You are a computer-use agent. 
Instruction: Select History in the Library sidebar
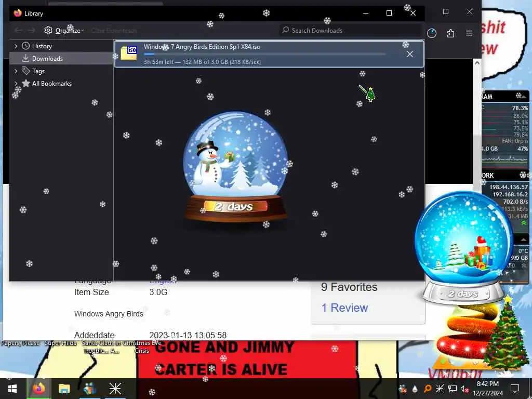click(42, 46)
